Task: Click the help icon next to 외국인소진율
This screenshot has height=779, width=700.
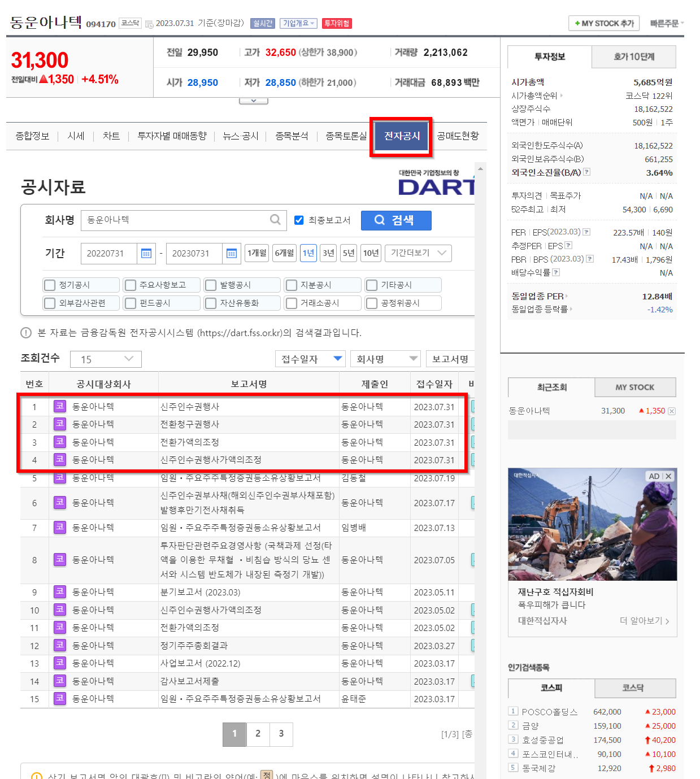Action: pyautogui.click(x=586, y=172)
